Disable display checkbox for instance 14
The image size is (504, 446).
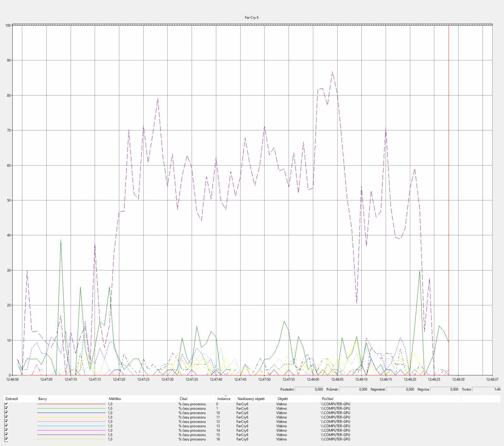coord(6,430)
